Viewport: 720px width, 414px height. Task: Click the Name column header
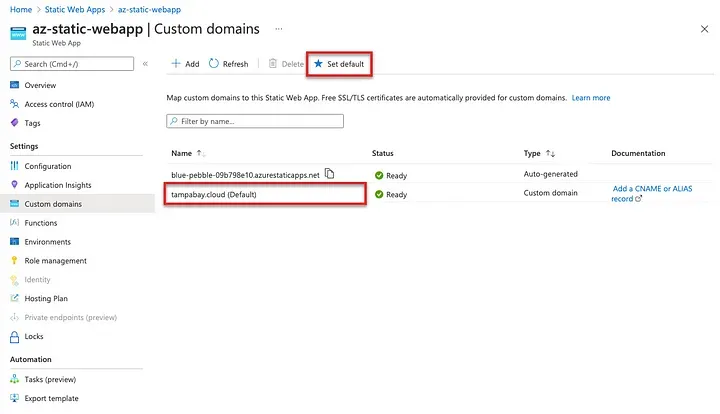point(181,153)
